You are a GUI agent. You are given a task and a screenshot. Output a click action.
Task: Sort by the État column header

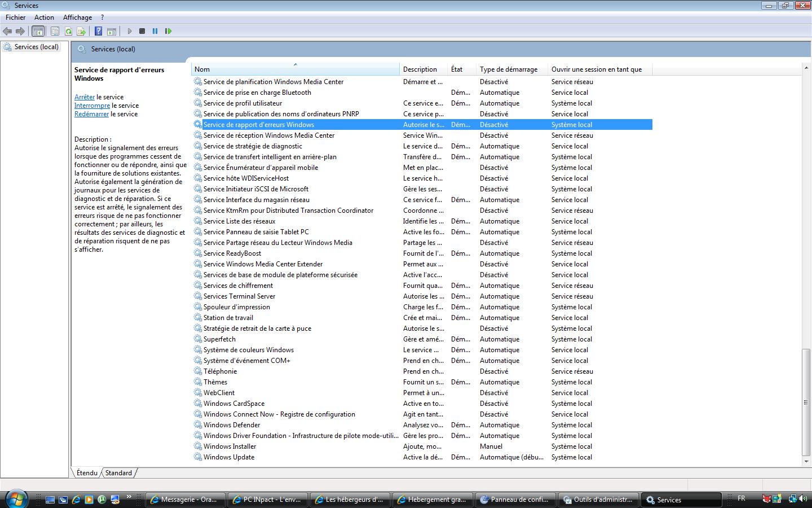tap(457, 69)
